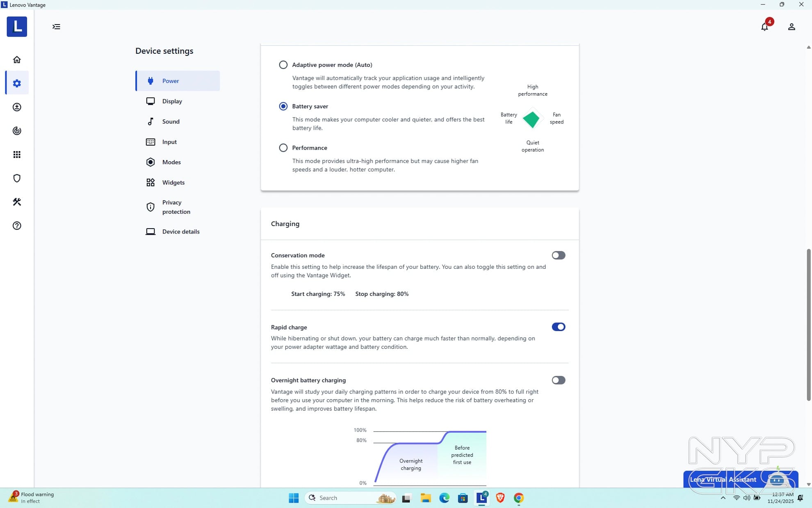812x508 pixels.
Task: Select the Performance power mode radio button
Action: coord(283,148)
